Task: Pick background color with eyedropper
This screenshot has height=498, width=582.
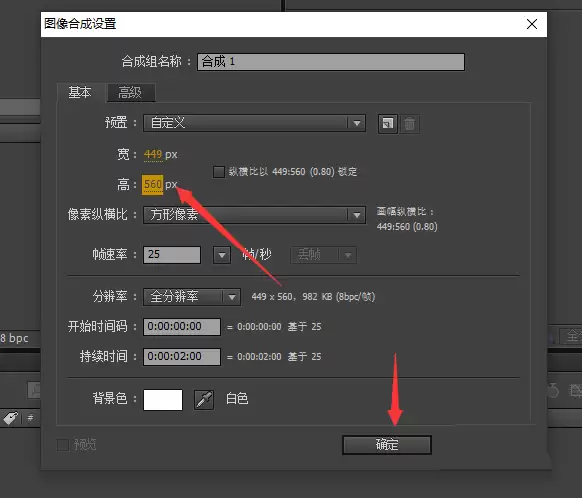Action: pyautogui.click(x=204, y=400)
